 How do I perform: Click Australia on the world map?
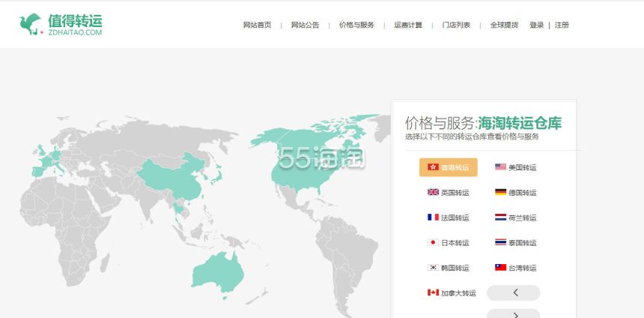(217, 271)
